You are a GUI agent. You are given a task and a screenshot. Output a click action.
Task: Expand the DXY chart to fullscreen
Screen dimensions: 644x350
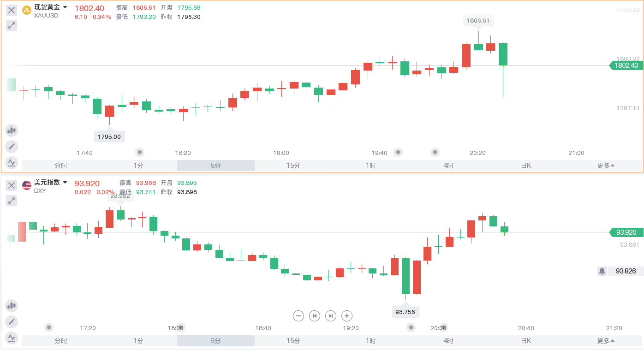click(x=12, y=201)
